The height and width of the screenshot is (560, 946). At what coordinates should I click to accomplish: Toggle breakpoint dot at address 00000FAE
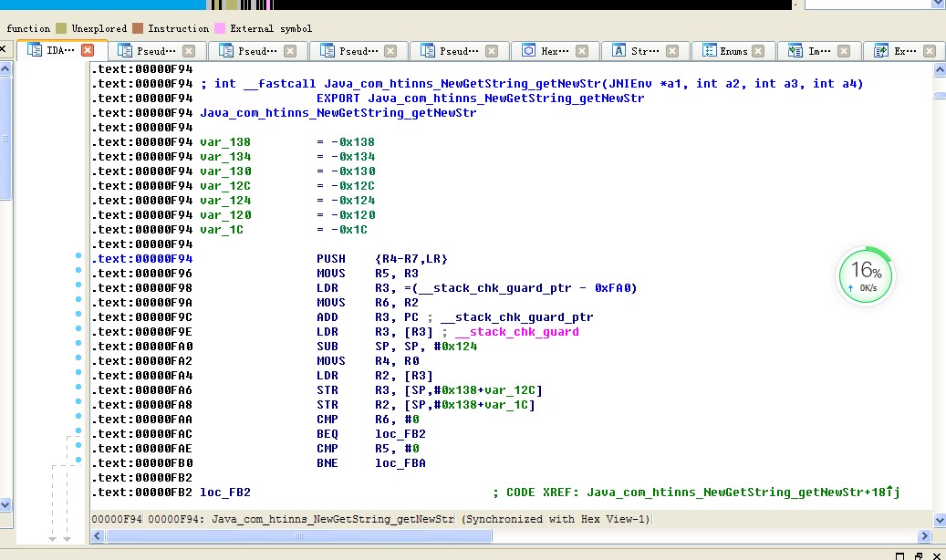point(78,445)
